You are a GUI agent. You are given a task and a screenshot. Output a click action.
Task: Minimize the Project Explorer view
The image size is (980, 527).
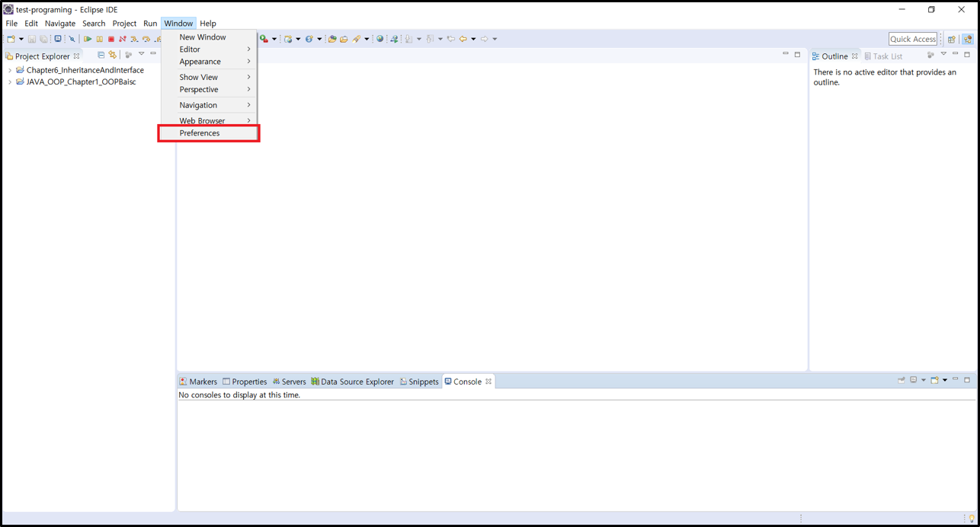(153, 53)
